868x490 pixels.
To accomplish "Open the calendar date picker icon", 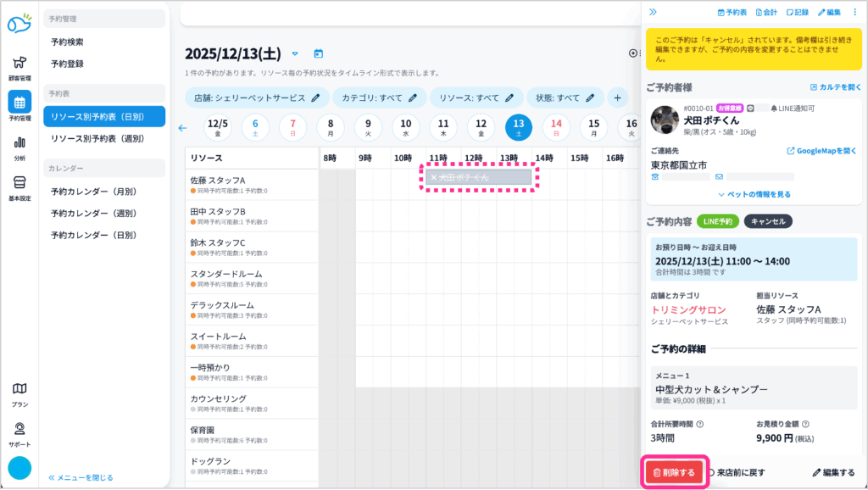I will tap(319, 53).
